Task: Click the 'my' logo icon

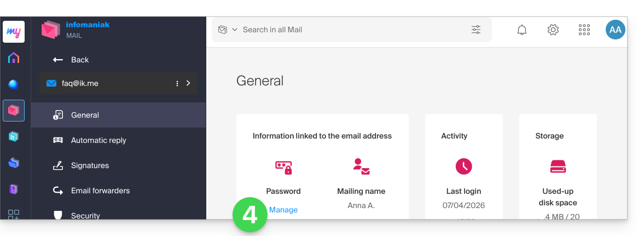Action: click(x=14, y=32)
